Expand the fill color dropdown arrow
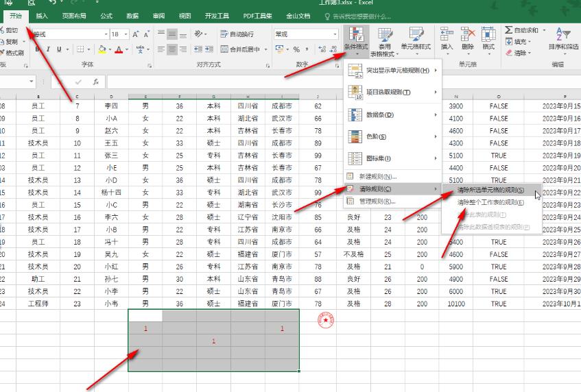Image resolution: width=581 pixels, height=392 pixels. coord(110,49)
